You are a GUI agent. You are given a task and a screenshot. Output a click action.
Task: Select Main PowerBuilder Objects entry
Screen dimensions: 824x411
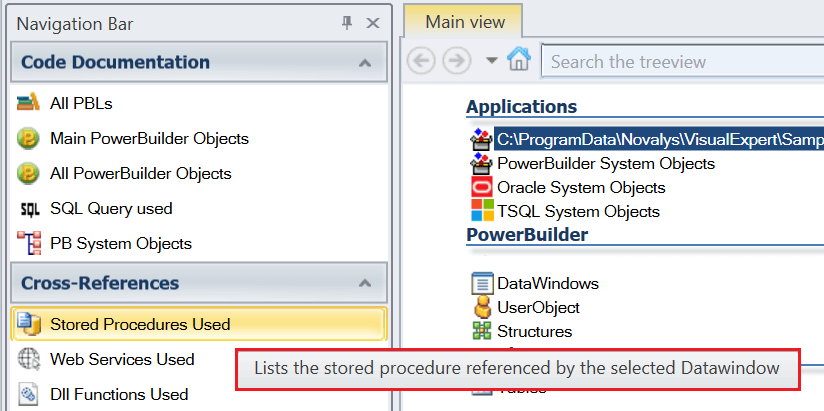(149, 139)
